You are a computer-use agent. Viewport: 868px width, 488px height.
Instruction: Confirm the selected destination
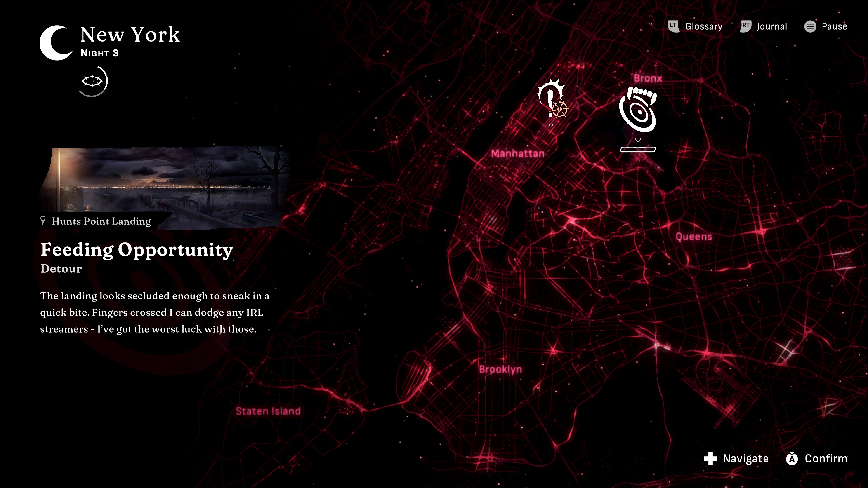click(x=826, y=458)
